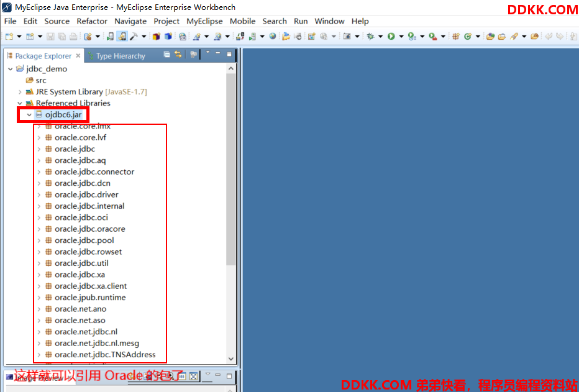
Task: Switch to the Package Explorer tab
Action: [x=43, y=56]
